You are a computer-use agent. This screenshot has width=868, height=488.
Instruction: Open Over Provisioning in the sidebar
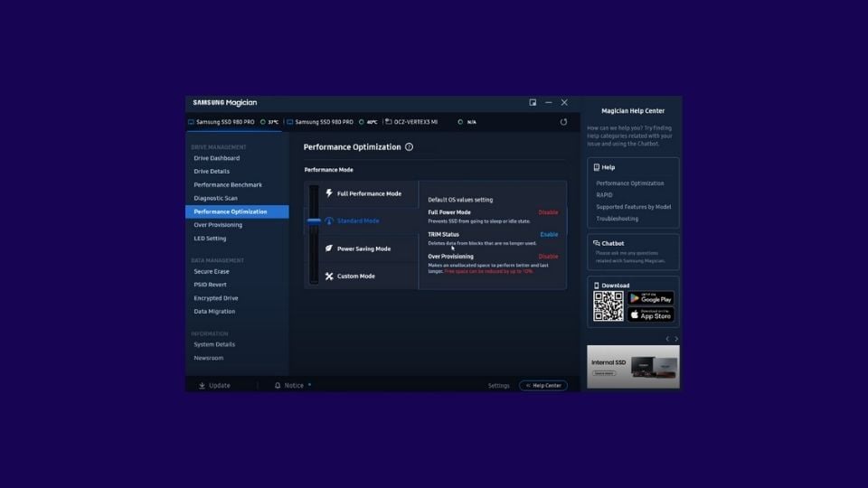click(218, 225)
